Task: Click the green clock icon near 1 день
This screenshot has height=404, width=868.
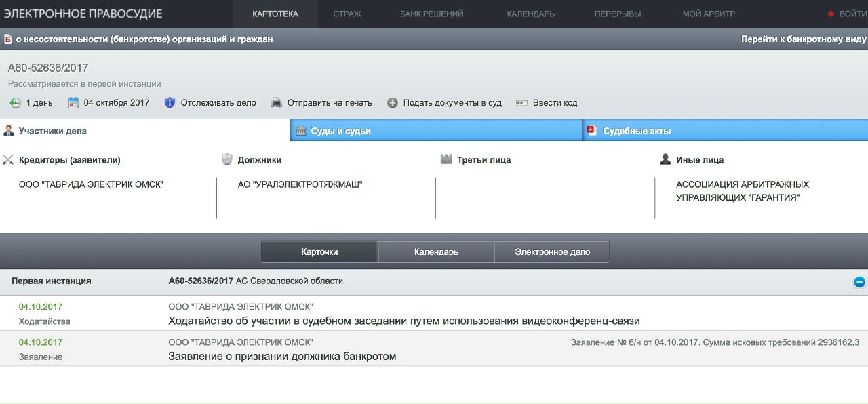Action: (x=15, y=103)
